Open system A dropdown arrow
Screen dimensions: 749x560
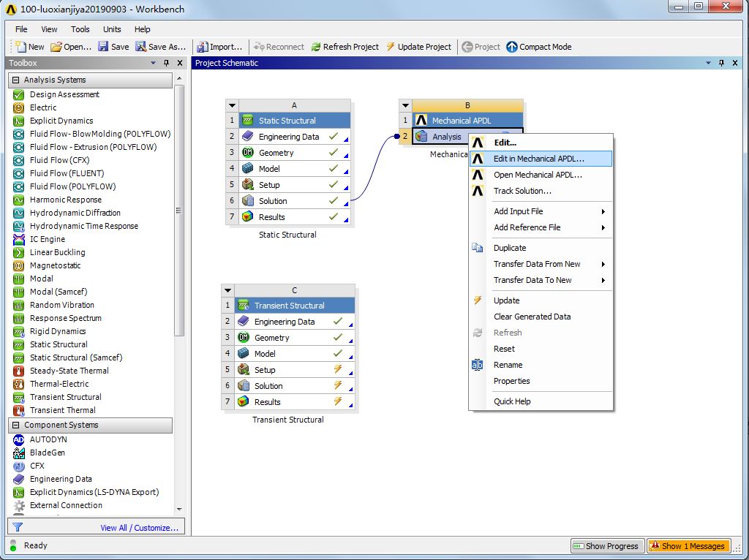(x=232, y=105)
